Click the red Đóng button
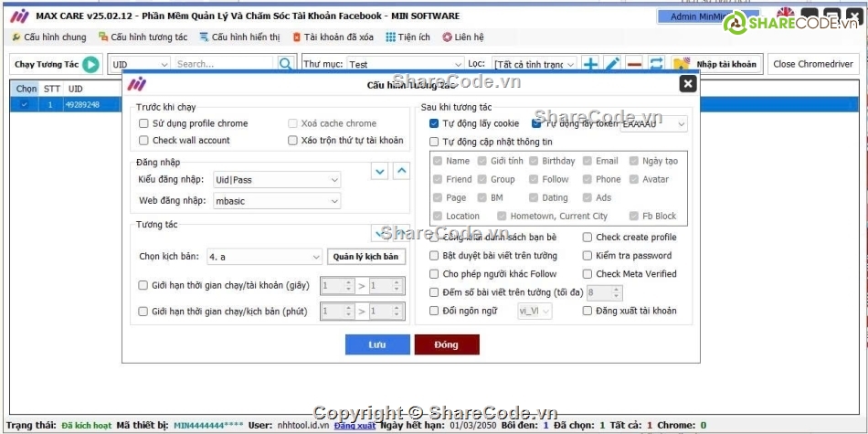The image size is (868, 434). tap(447, 344)
